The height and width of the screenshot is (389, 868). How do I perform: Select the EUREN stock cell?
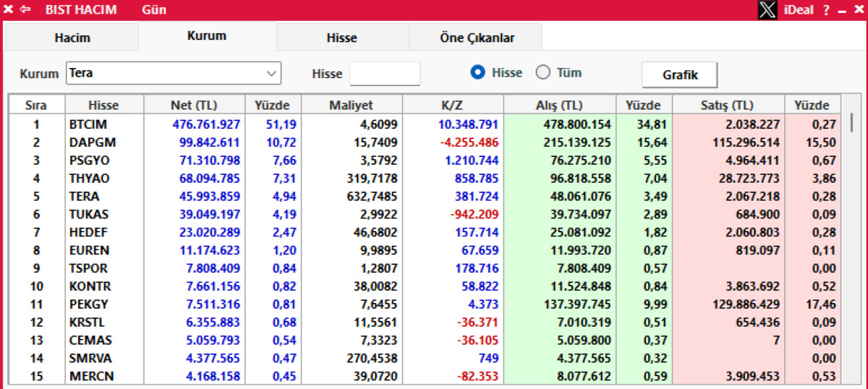pos(104,250)
